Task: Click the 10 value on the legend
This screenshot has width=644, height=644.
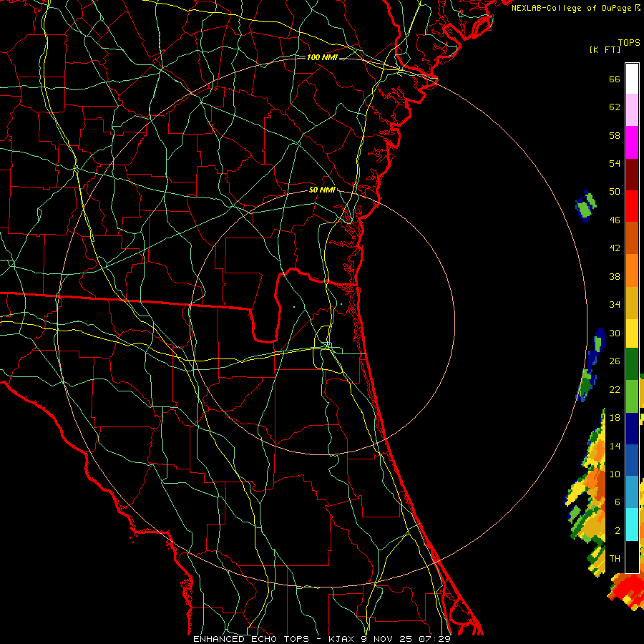Action: [615, 474]
